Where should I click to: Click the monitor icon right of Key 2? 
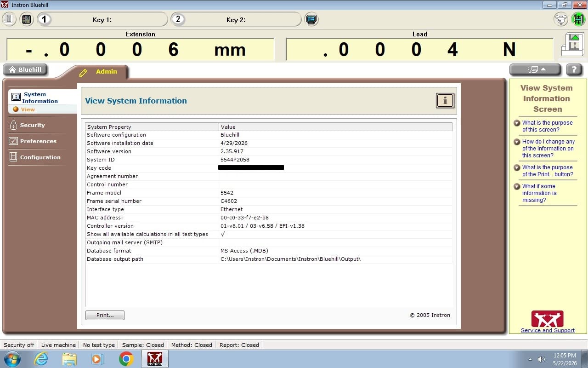(x=311, y=19)
